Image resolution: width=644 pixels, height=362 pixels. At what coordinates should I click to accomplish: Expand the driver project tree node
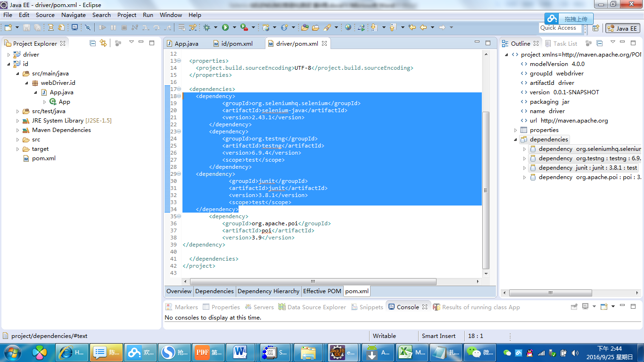pos(8,55)
